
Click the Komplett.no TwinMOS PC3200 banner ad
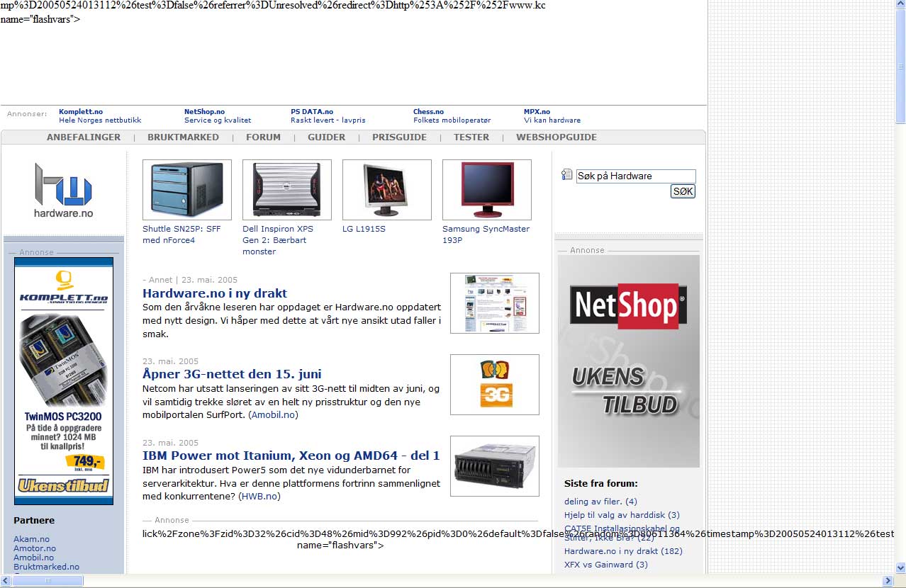tap(64, 381)
